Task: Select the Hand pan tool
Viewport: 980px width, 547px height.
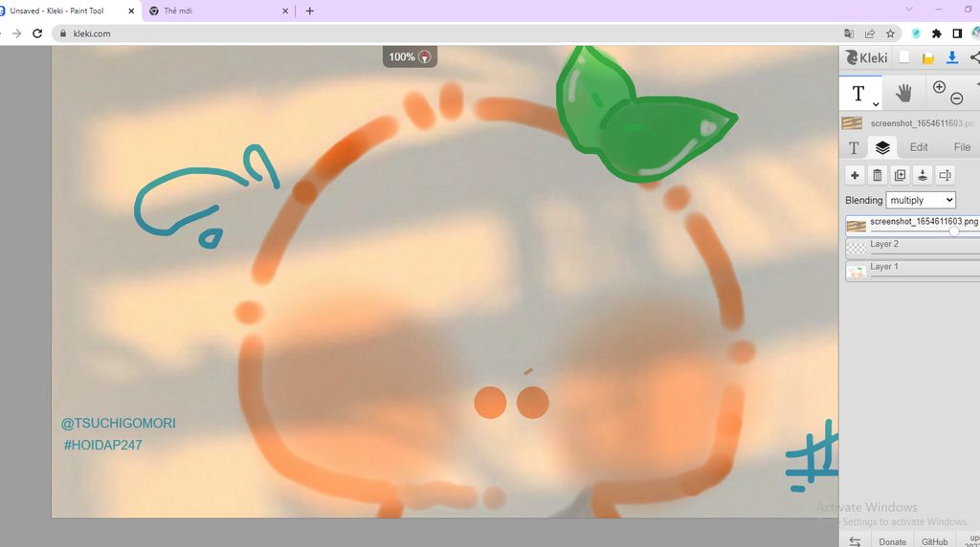Action: [x=903, y=94]
